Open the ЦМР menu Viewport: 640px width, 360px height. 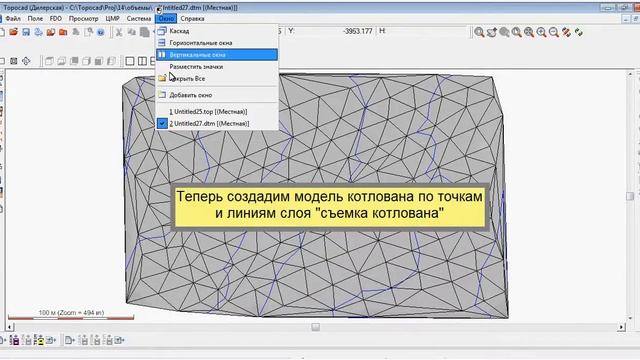click(x=112, y=18)
